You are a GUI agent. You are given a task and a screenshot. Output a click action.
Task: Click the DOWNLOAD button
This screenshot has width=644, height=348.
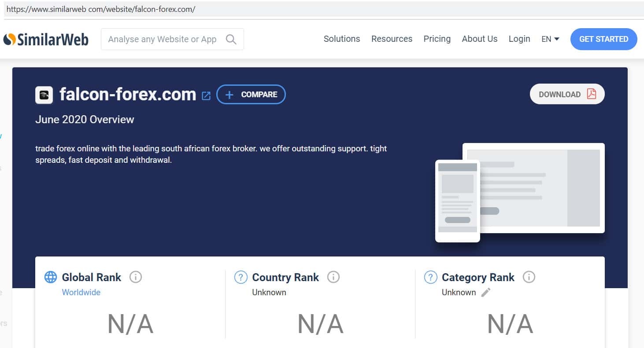[x=567, y=94]
